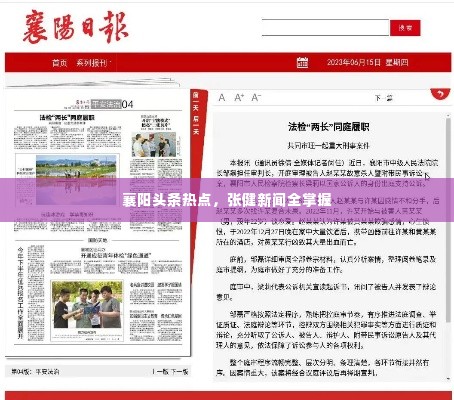Expand the 系列报刊 dropdown menu
This screenshot has height=400, width=454.
[x=93, y=63]
